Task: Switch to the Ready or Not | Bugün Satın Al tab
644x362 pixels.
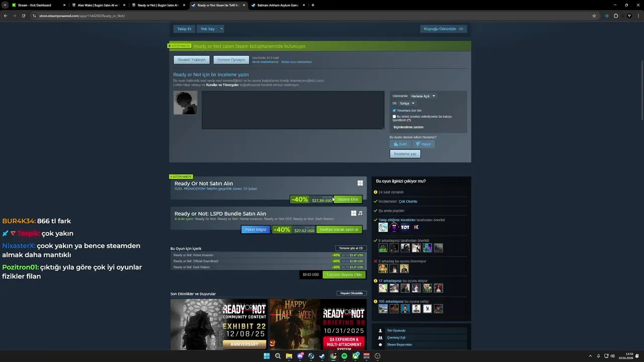Action: pyautogui.click(x=157, y=5)
